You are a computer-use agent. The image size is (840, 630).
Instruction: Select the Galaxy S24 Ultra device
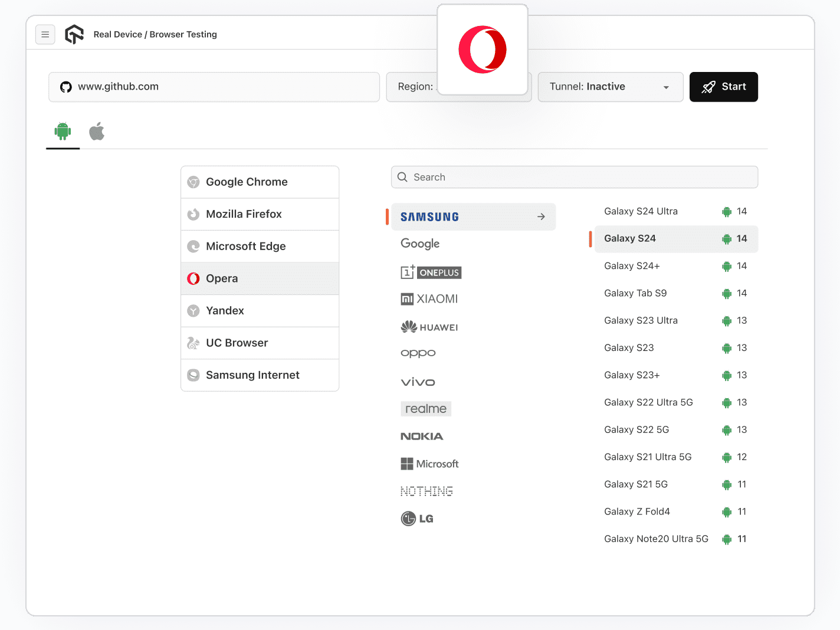[641, 211]
